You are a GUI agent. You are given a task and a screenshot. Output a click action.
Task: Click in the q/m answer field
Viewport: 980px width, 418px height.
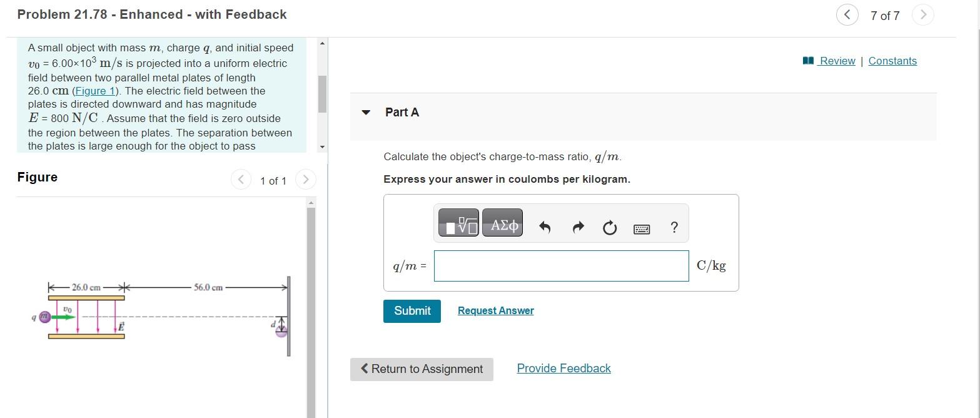pyautogui.click(x=561, y=266)
